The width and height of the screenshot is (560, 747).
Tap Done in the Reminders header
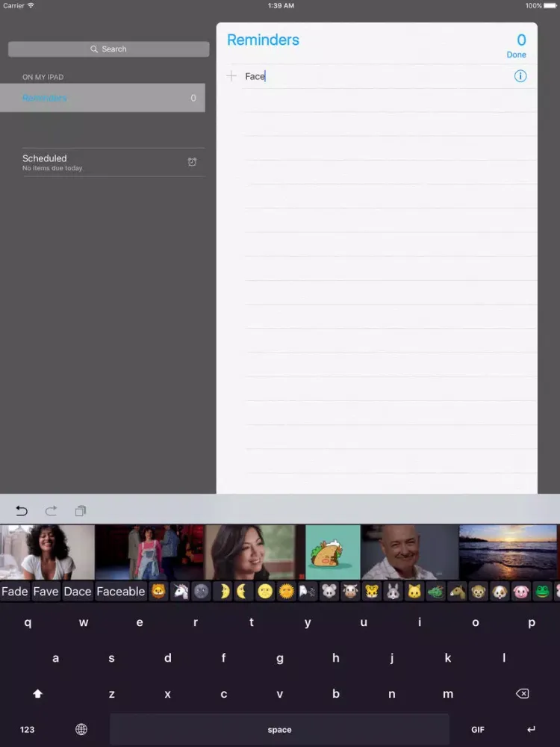coord(516,55)
